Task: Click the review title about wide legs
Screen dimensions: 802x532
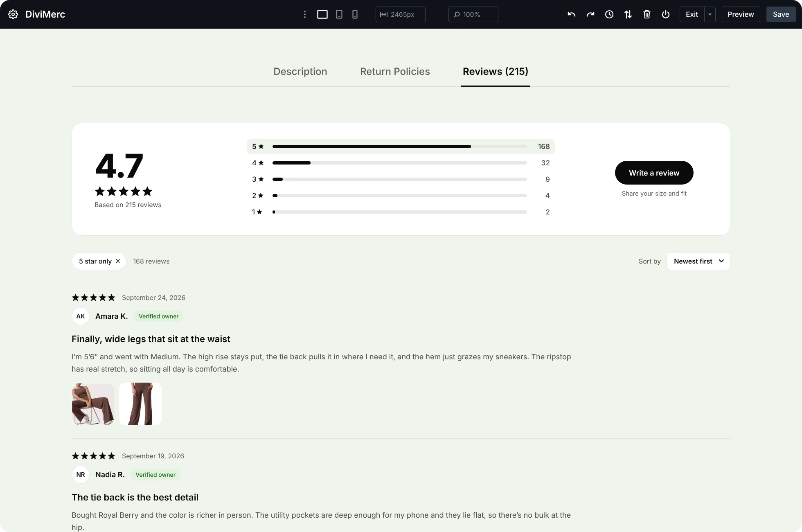Action: click(151, 339)
